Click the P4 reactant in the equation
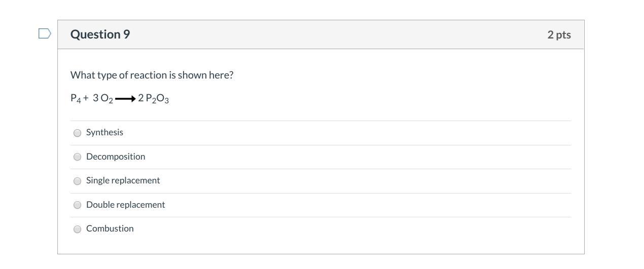Screen dimensions: 644x269 tap(76, 99)
